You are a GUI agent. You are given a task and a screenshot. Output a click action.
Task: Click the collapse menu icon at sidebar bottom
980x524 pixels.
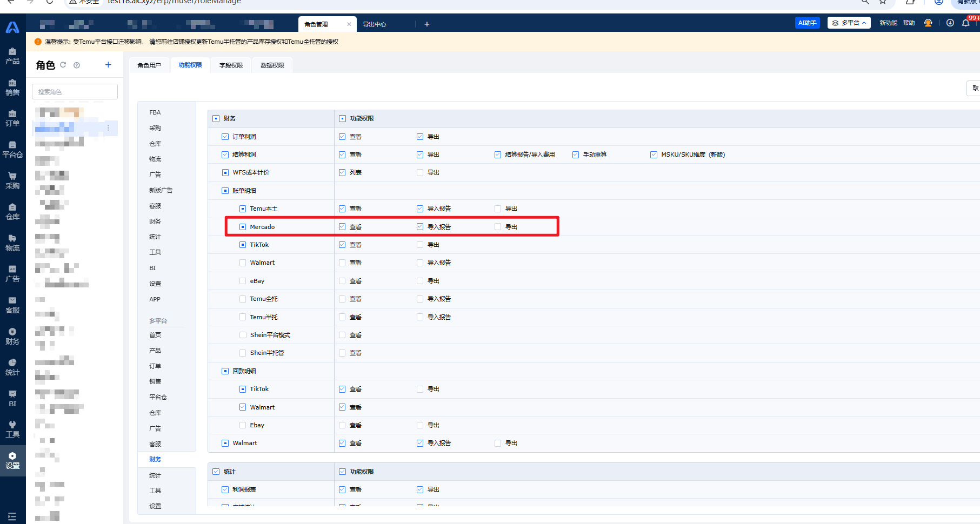click(x=12, y=516)
